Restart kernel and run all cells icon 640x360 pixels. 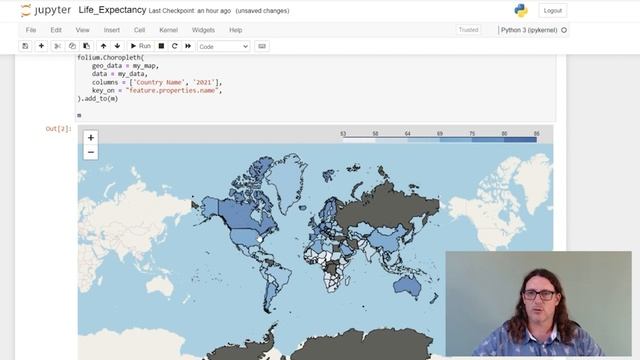tap(188, 46)
